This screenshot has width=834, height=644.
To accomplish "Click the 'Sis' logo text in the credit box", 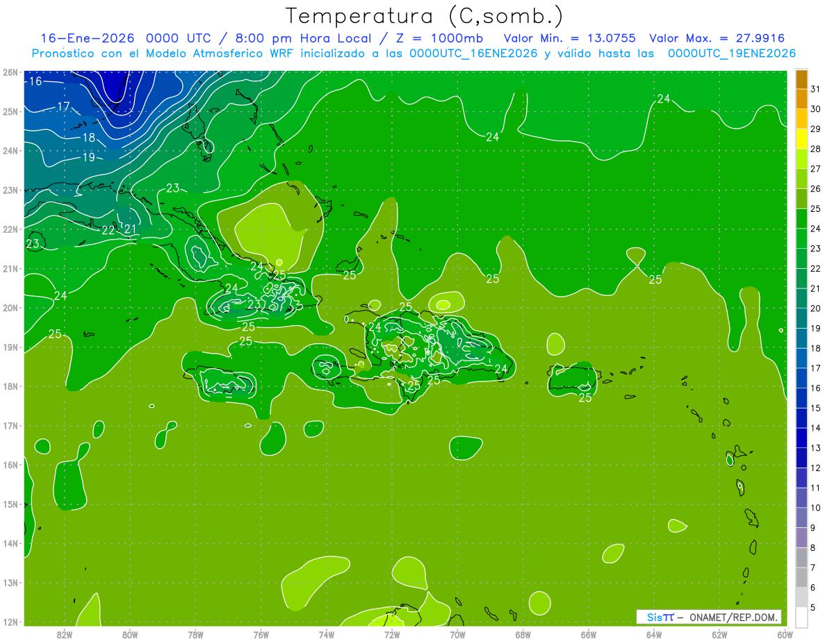I will point(653,617).
